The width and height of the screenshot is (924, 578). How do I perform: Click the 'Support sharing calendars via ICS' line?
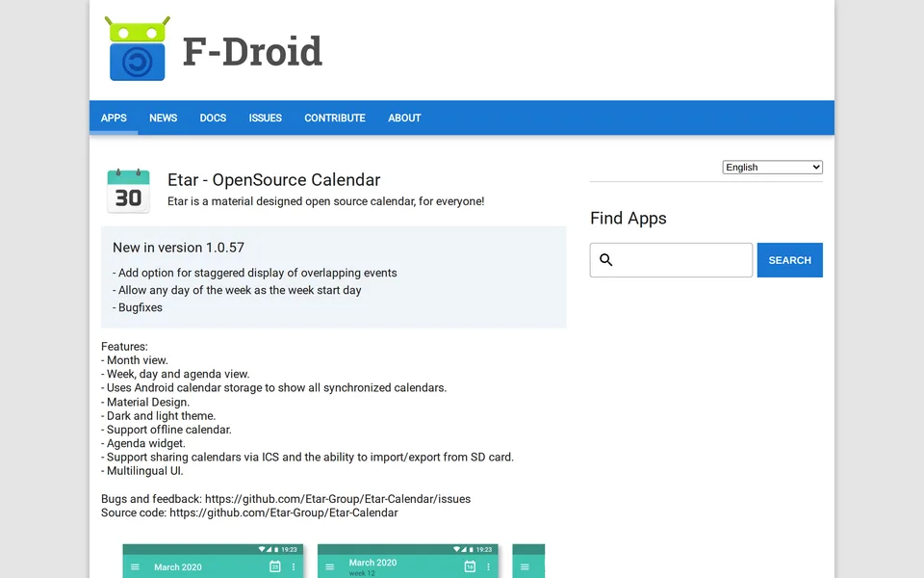[307, 457]
